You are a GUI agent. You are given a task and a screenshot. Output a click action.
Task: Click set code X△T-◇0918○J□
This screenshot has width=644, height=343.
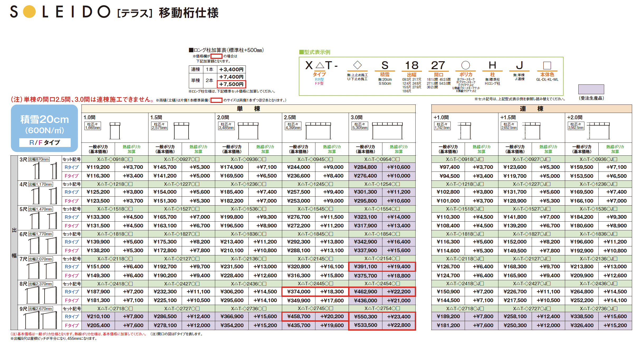tap(465, 159)
